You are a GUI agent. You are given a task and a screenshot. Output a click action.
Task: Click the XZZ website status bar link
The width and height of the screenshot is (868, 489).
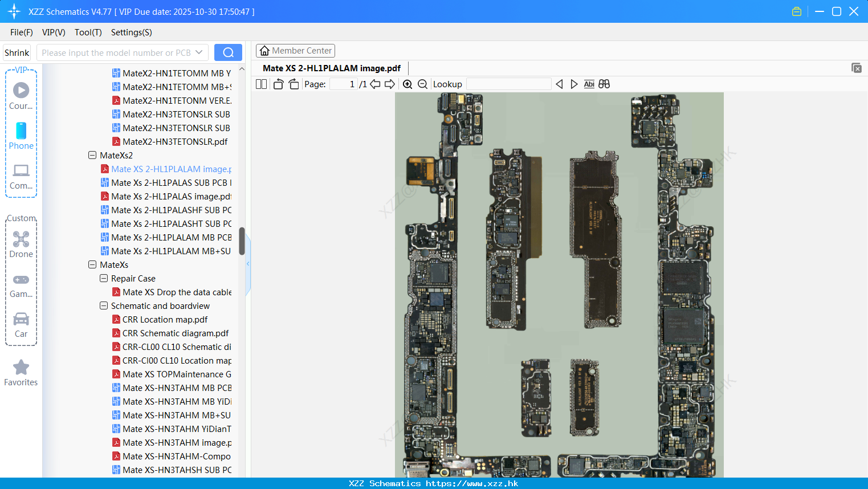434,483
